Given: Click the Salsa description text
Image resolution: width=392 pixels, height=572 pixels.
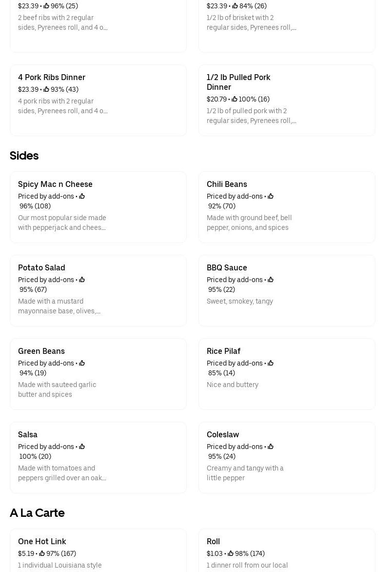Looking at the screenshot, I should [62, 473].
